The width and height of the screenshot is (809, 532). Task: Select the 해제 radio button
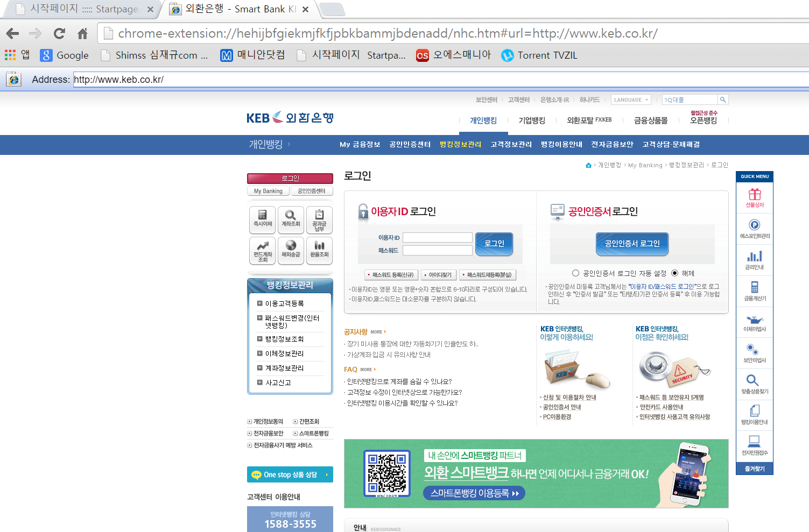point(674,273)
